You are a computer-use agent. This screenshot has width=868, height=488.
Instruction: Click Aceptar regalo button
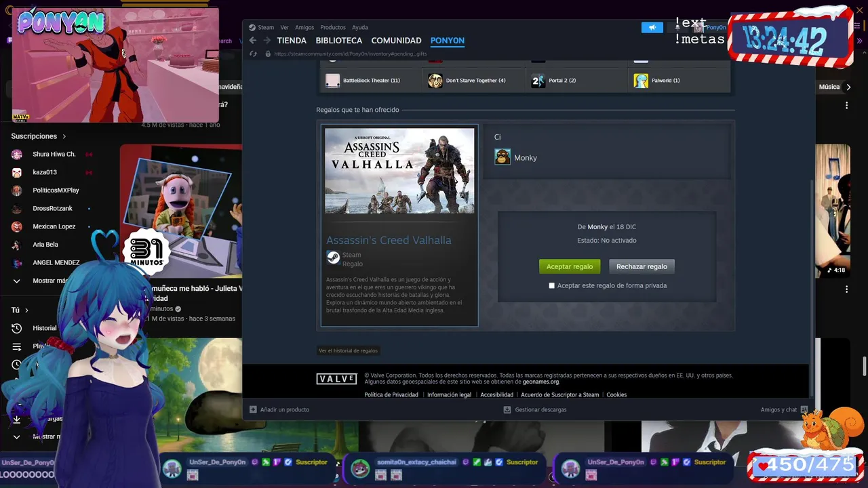tap(570, 266)
